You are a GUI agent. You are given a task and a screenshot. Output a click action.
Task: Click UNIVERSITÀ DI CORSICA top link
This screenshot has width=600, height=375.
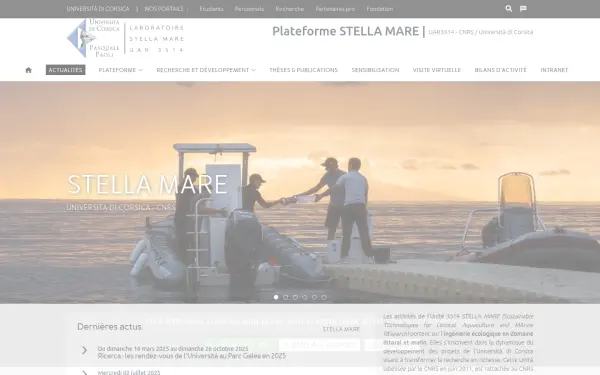(x=98, y=9)
